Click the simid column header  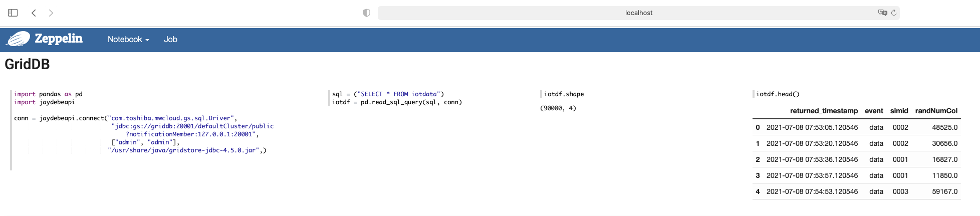tap(899, 111)
